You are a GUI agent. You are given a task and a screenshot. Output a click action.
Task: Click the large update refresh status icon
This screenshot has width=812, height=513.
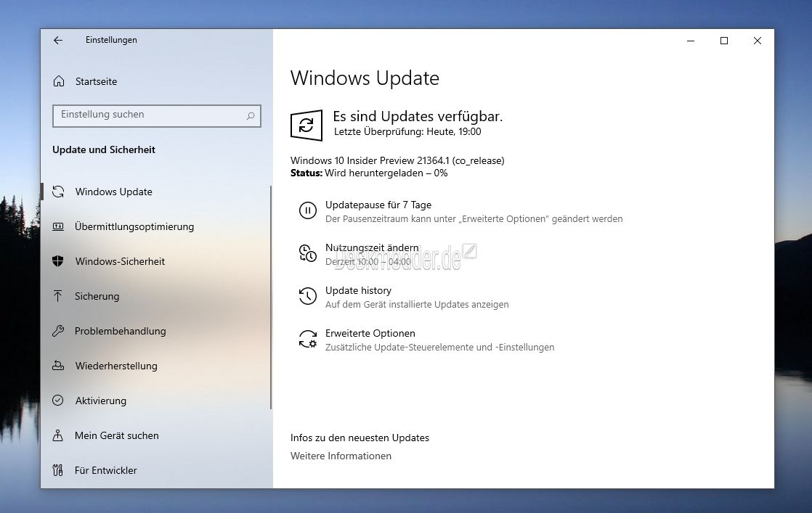pos(306,125)
